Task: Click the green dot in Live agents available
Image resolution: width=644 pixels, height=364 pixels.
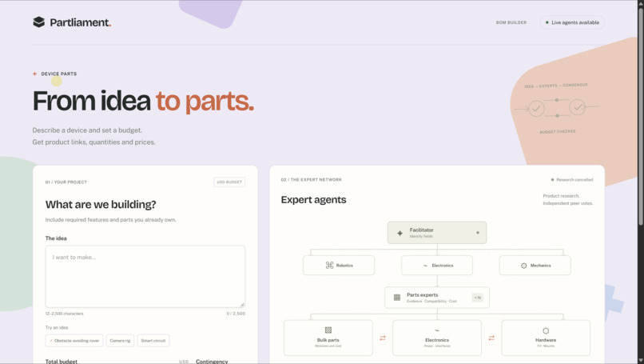Action: point(547,22)
